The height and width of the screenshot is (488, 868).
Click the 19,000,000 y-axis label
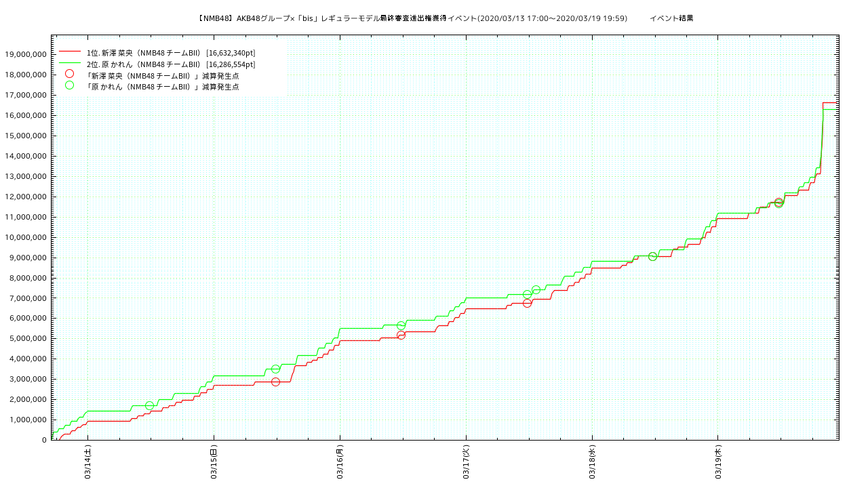tap(26, 55)
